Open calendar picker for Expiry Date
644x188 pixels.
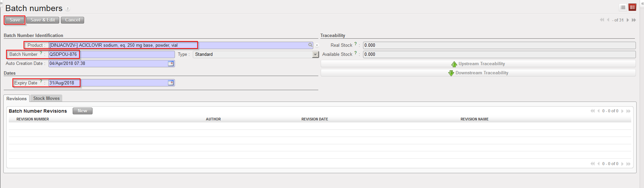click(x=171, y=83)
